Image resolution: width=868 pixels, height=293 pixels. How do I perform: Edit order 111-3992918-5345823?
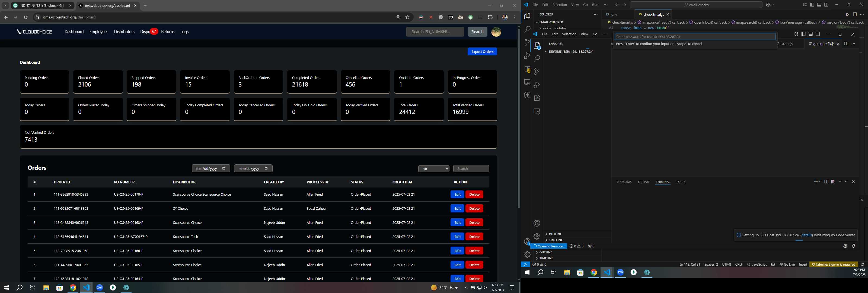click(x=457, y=195)
